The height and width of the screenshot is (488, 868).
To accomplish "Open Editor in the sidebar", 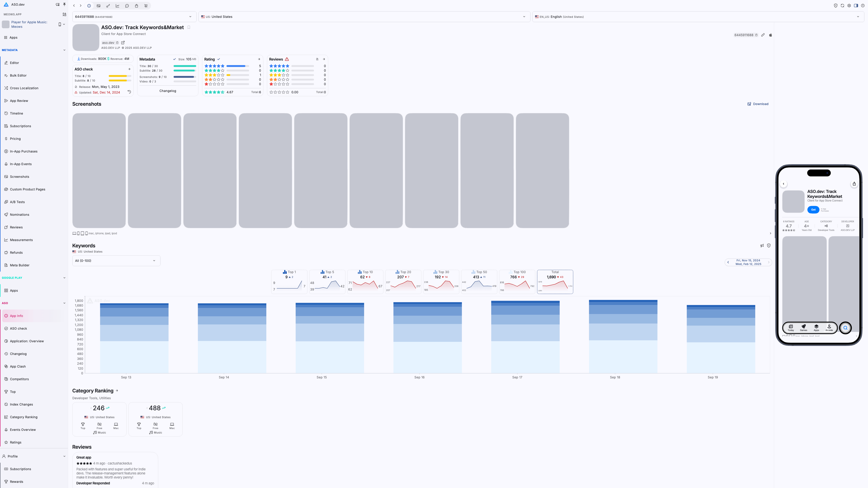I will (34, 63).
